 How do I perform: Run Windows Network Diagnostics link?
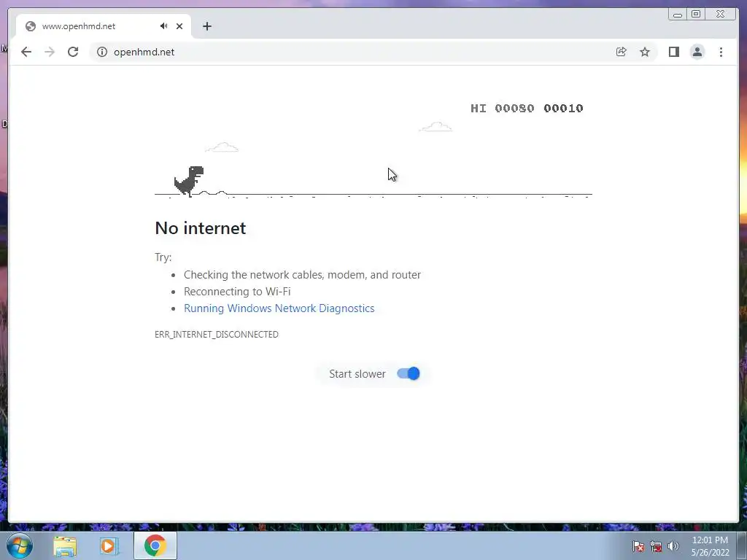click(x=279, y=308)
